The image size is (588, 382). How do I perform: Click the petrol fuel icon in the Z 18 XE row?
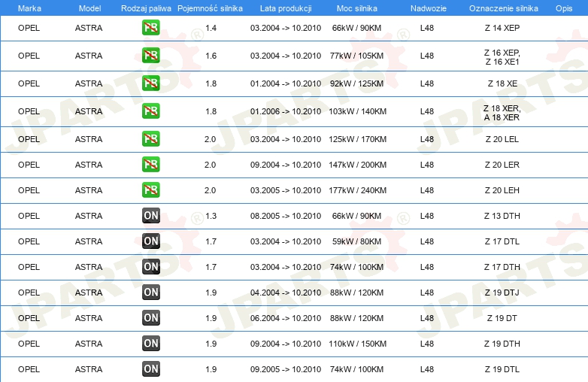150,83
